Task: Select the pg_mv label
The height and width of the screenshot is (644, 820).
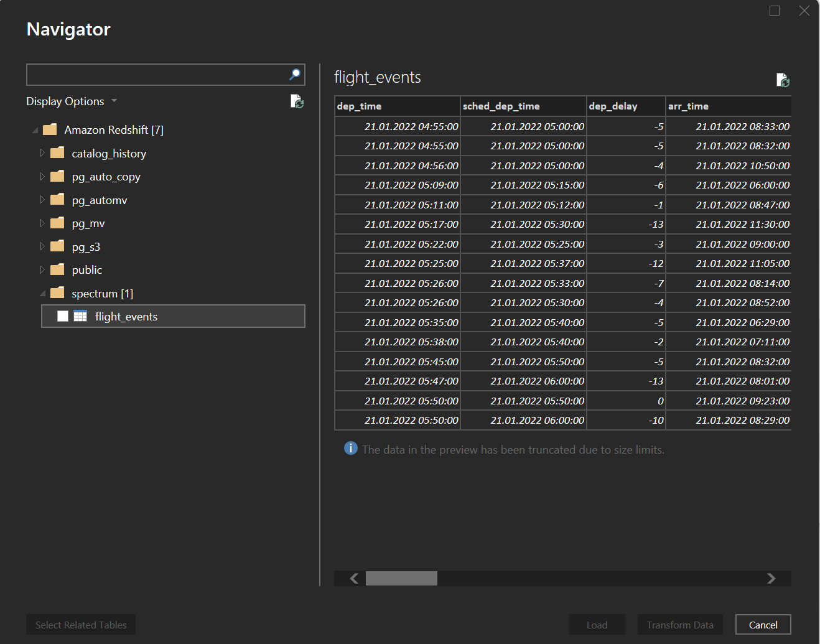Action: coord(88,223)
